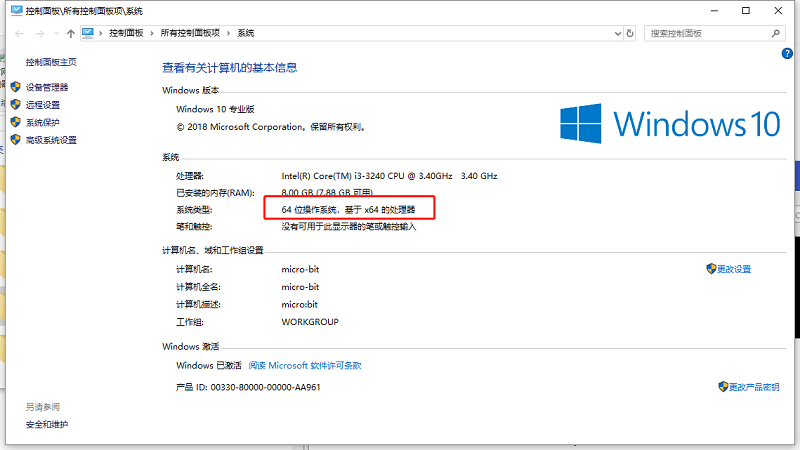Close the system window

[x=778, y=11]
